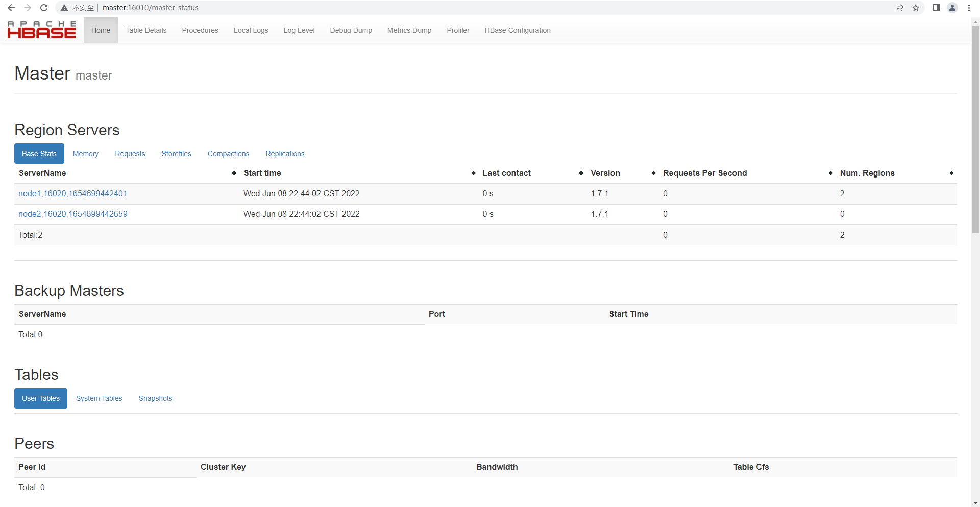
Task: Bookmark this page with the star icon
Action: click(916, 8)
